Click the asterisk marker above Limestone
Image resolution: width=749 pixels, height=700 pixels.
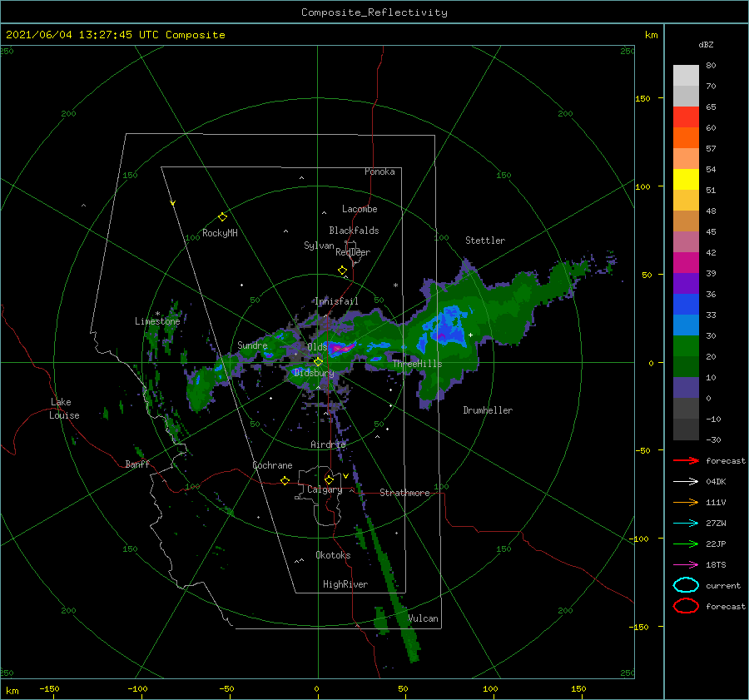[x=157, y=314]
